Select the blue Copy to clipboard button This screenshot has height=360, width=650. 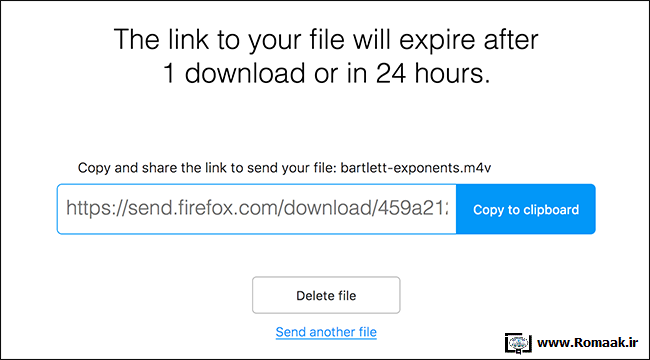pos(526,209)
